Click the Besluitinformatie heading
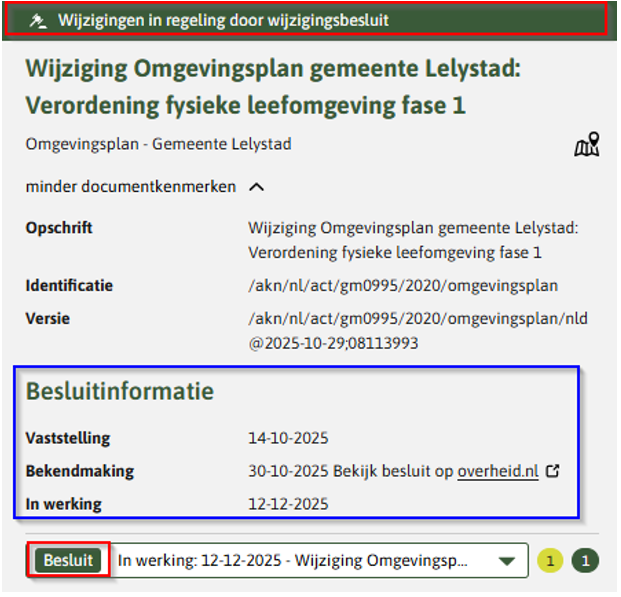Image resolution: width=621 pixels, height=597 pixels. (x=118, y=390)
